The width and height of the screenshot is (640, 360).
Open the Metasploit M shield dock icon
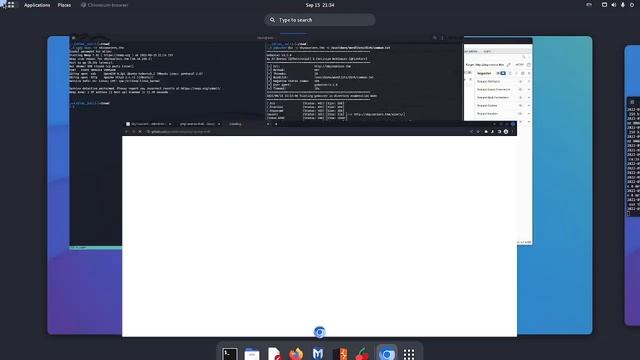click(x=318, y=354)
